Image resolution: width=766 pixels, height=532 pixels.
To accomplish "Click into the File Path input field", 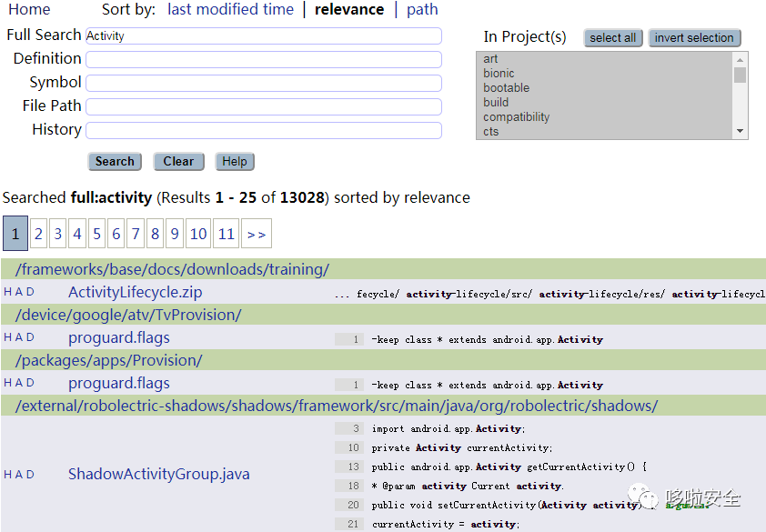I will click(264, 106).
